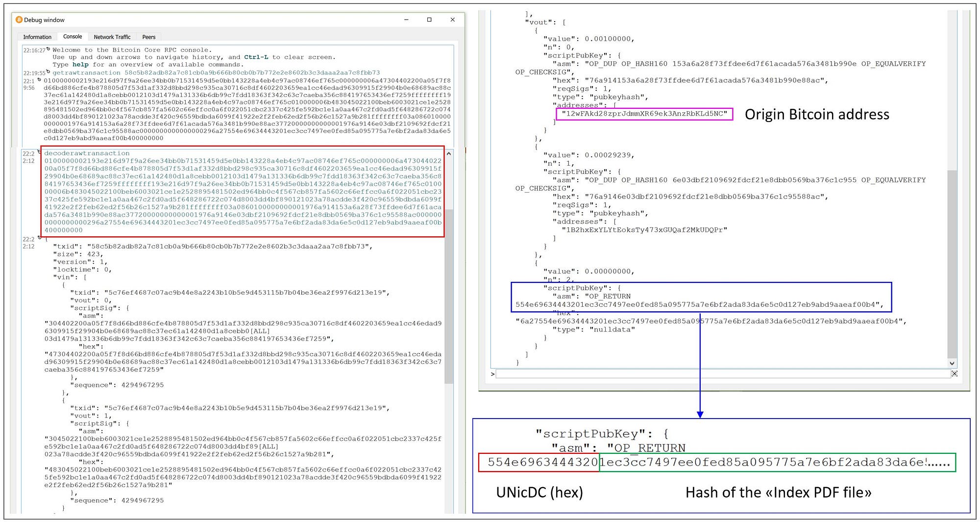Click the 22:16:27 timestamp
Screen dimensions: 980x522
point(34,50)
